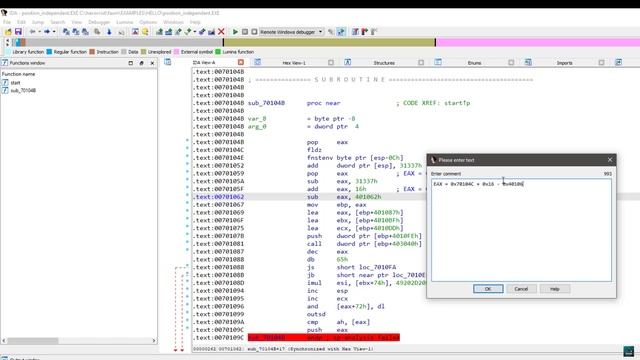Click the highlighted icon right of debugger selector
Screen dimensions: 640x360
pos(341,32)
